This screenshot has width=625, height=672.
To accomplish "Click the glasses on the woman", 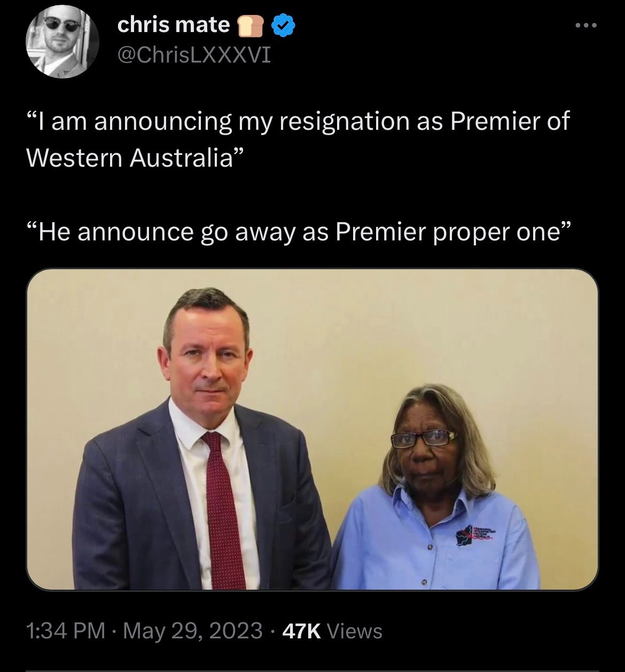I will point(424,439).
